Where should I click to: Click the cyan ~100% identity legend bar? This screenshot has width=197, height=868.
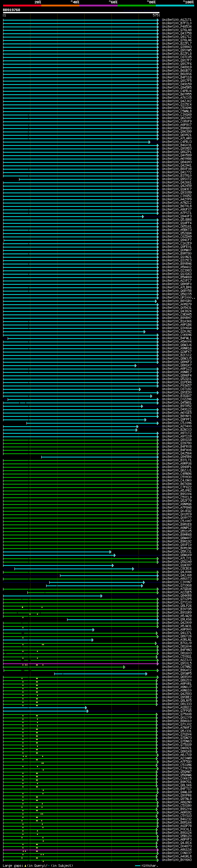click(x=175, y=6)
